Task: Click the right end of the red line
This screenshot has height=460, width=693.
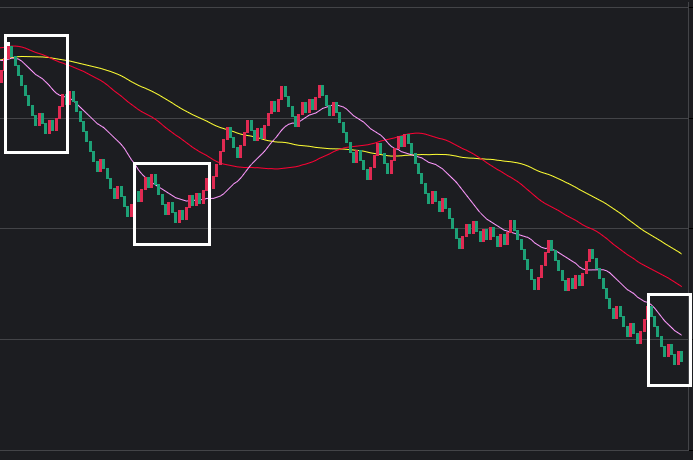Action: (x=681, y=286)
